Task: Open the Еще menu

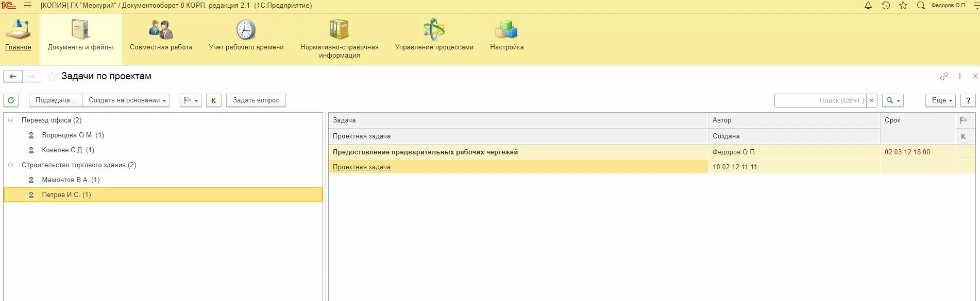Action: coord(941,100)
